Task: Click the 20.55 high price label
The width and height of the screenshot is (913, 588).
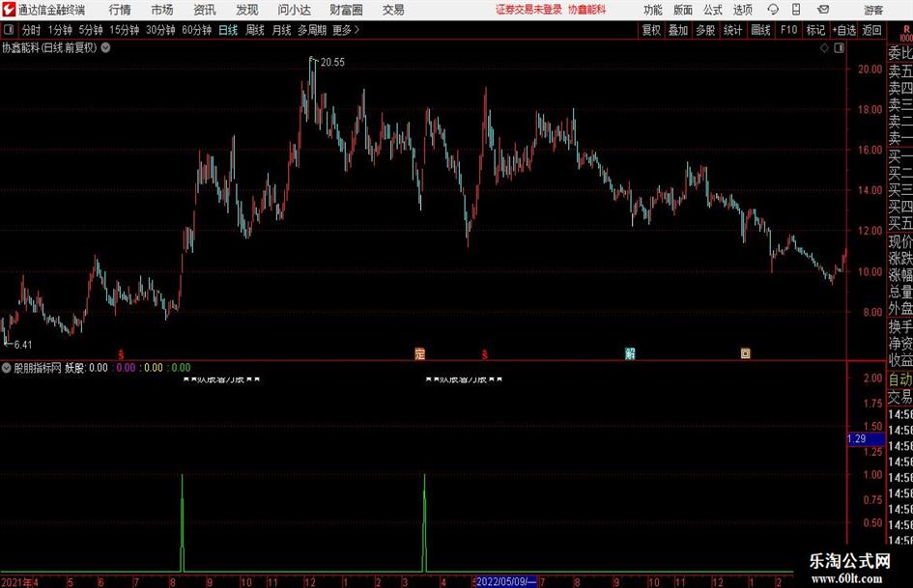Action: (x=332, y=63)
